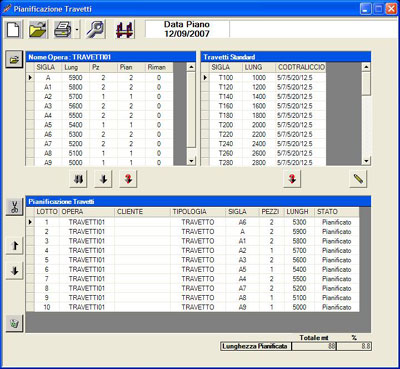Click the Totale mt value field 88
The width and height of the screenshot is (400, 369).
click(314, 346)
